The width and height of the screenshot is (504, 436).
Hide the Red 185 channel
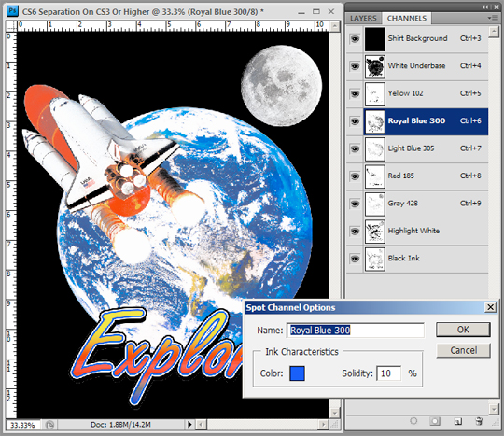point(355,176)
